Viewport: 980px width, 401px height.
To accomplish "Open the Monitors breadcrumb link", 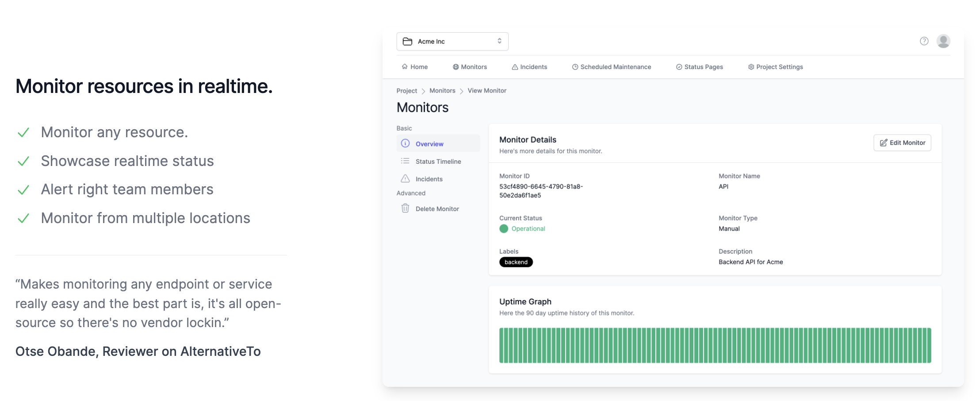I will [442, 90].
